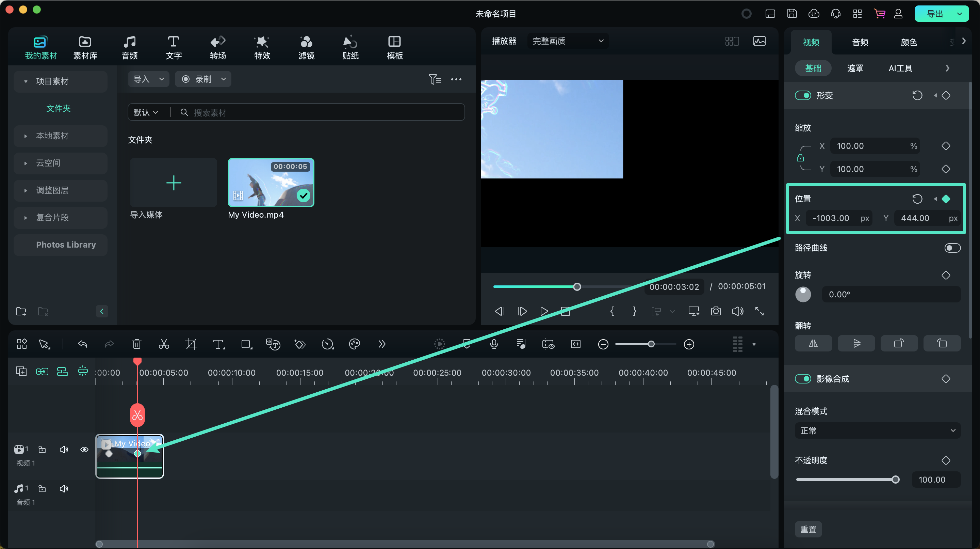980x549 pixels.
Task: Open the 完整画质 quality dropdown
Action: pyautogui.click(x=567, y=41)
